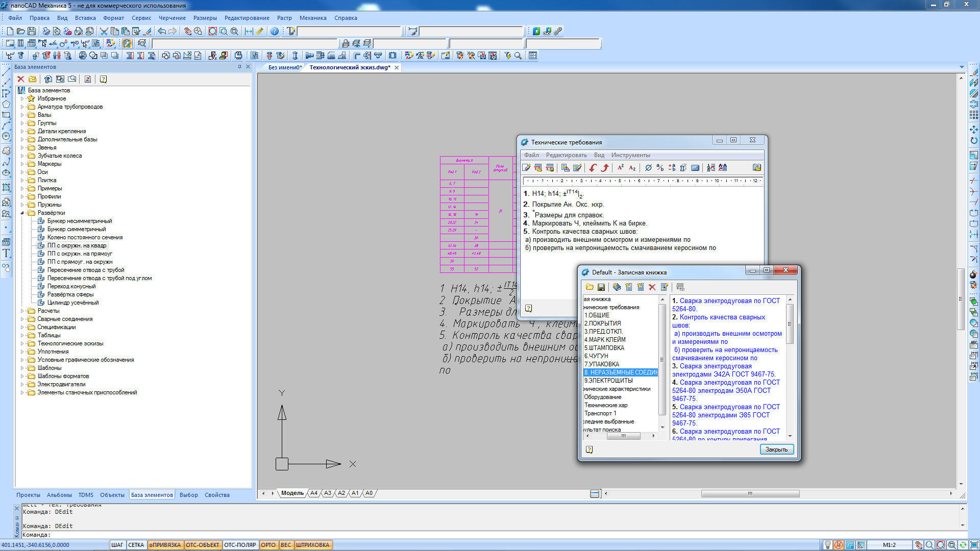Toggle ВЕС line weight display
Screen dimensions: 980x551
point(286,545)
